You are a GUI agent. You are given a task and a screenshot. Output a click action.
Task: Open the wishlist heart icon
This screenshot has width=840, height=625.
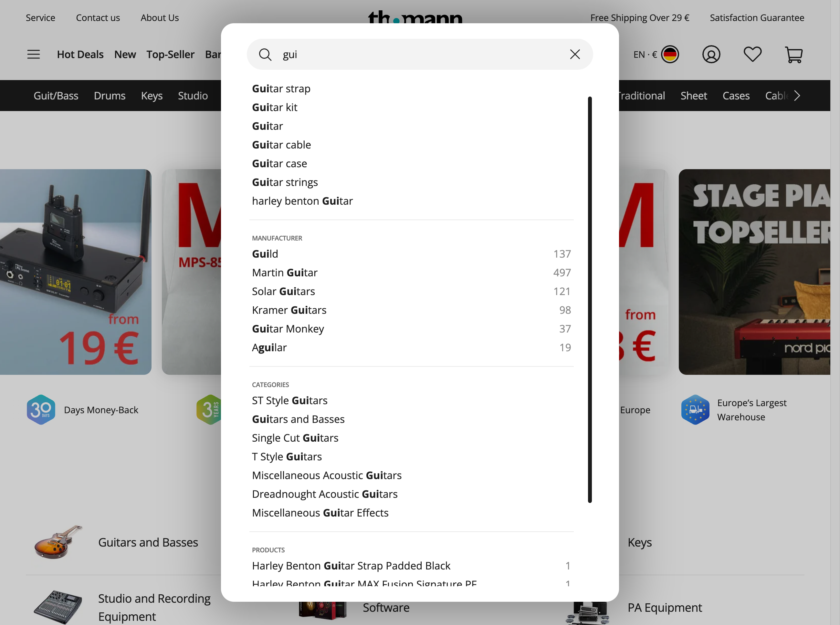click(752, 55)
